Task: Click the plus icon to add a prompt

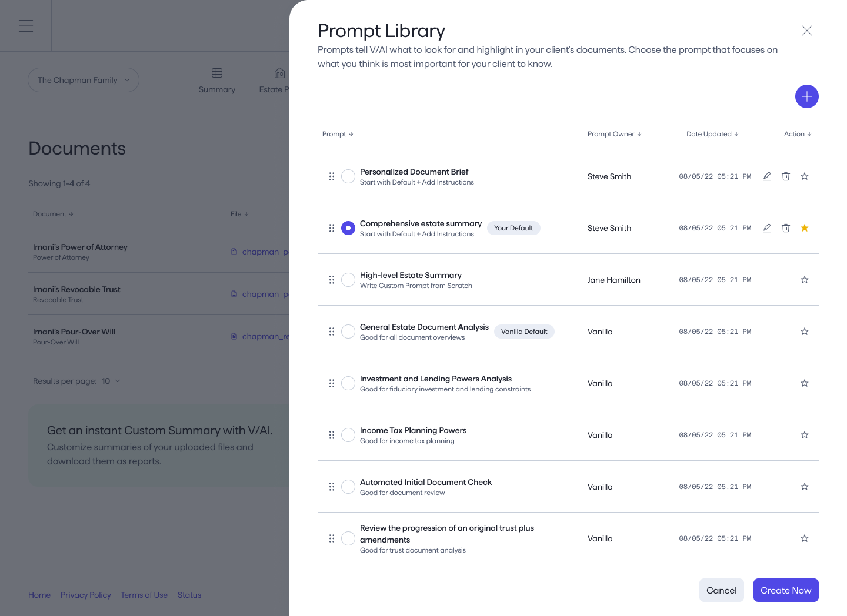Action: tap(806, 96)
